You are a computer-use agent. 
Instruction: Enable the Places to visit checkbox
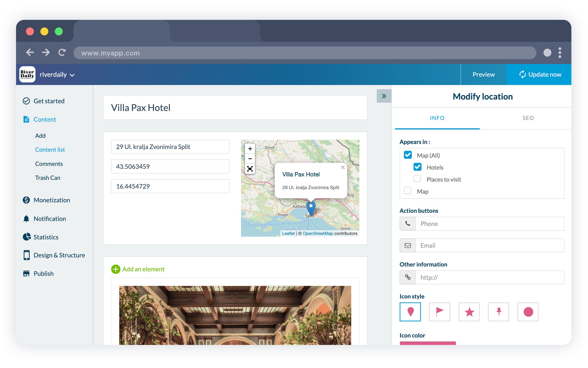(417, 178)
